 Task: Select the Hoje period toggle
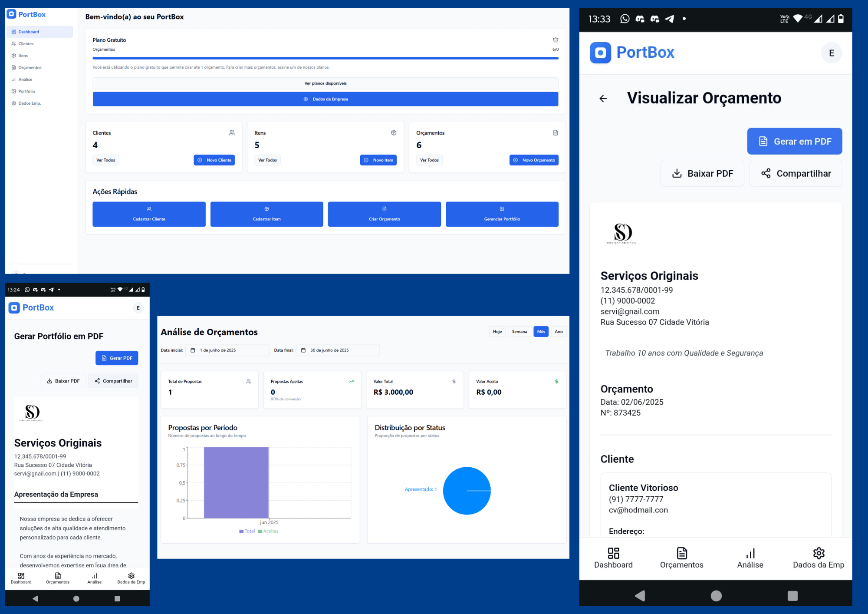click(497, 332)
